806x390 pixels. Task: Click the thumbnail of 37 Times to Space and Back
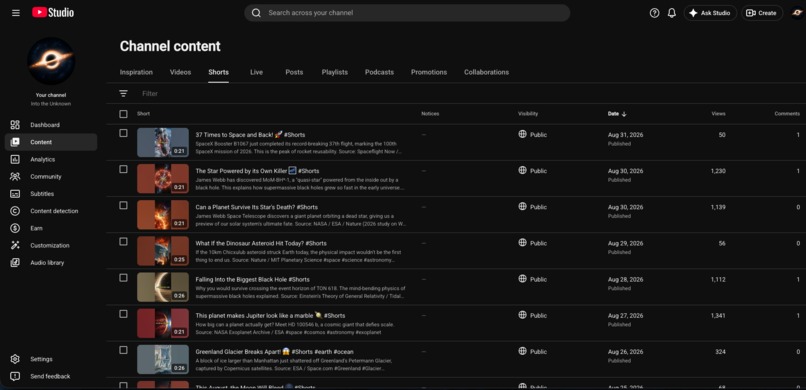tap(163, 142)
